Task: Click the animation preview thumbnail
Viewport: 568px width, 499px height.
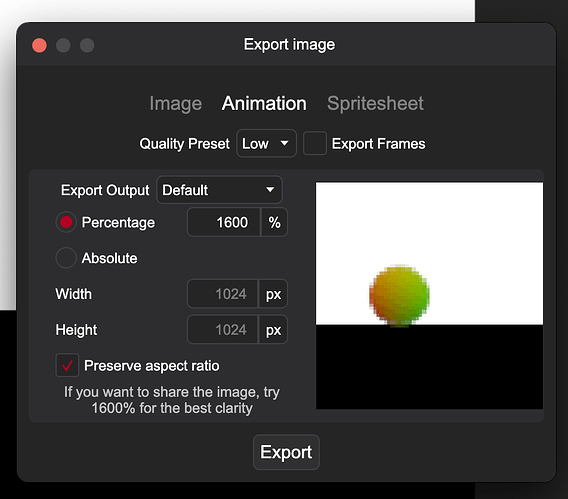Action: [x=429, y=296]
